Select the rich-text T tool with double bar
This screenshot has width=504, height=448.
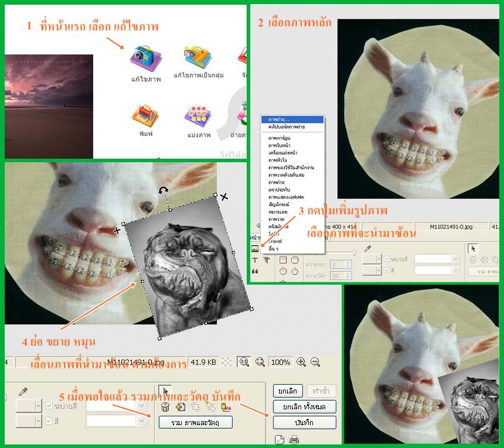tap(267, 260)
